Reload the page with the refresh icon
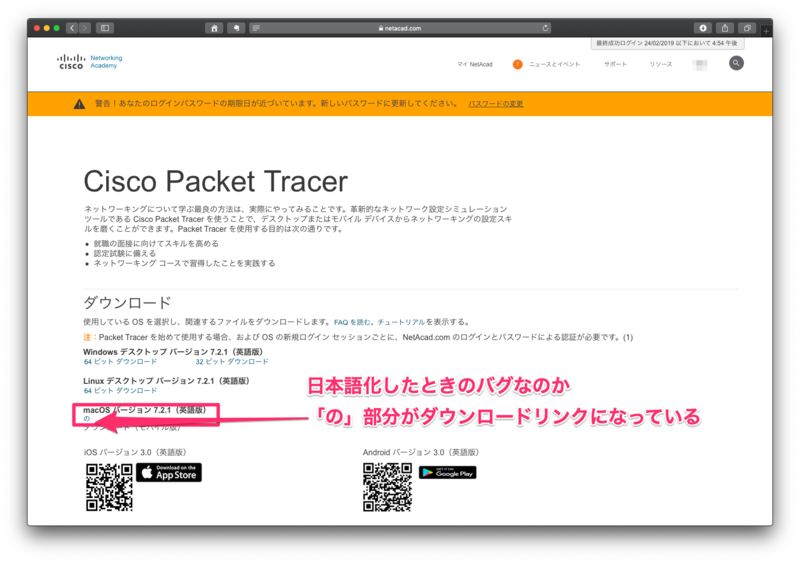 pos(545,28)
